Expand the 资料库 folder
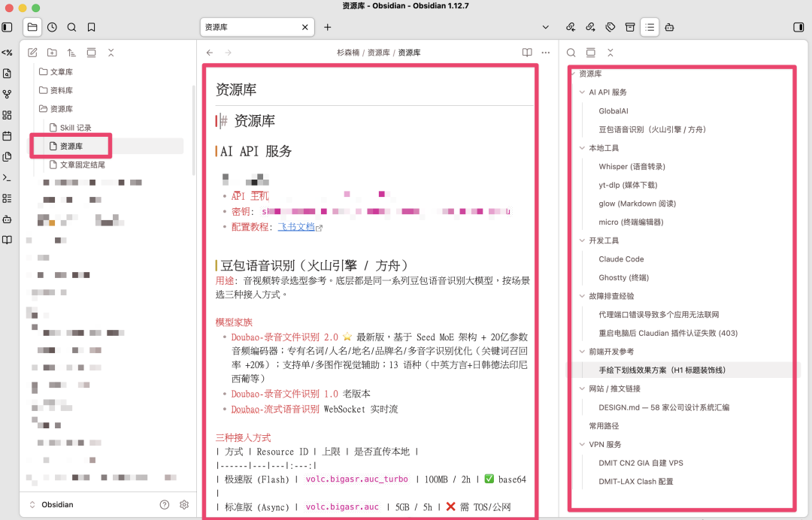The width and height of the screenshot is (812, 520). pyautogui.click(x=56, y=90)
